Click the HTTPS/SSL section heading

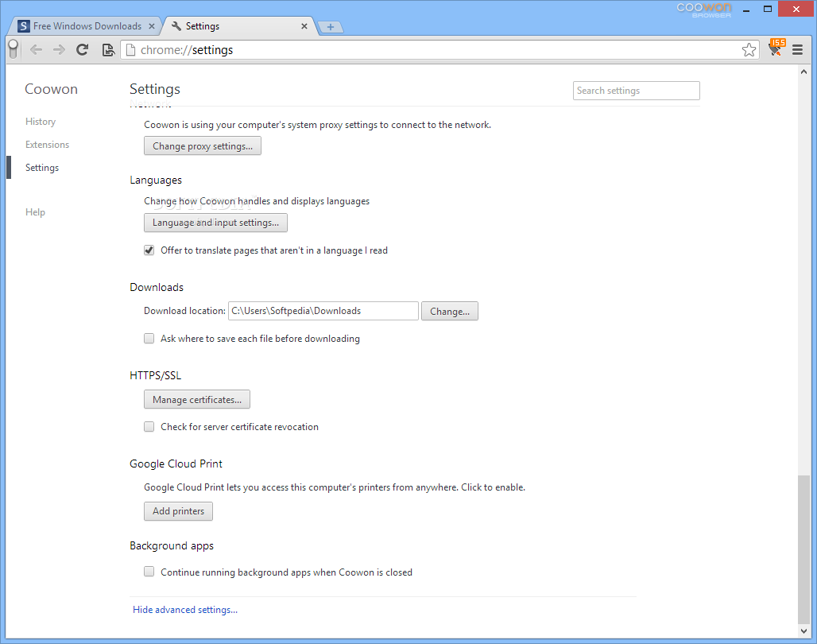tap(155, 375)
